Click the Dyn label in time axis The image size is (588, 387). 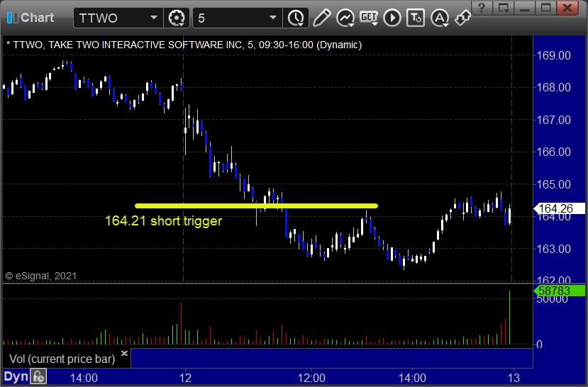coord(16,376)
